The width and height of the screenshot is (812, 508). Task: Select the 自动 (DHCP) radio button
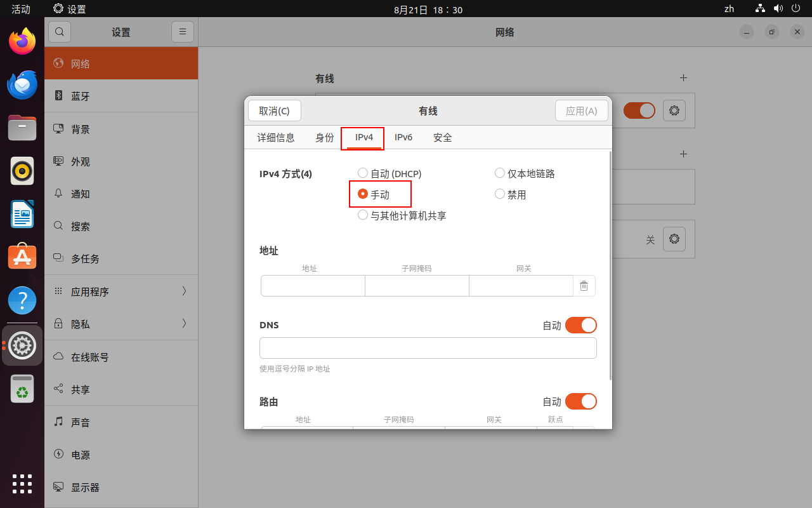click(363, 173)
